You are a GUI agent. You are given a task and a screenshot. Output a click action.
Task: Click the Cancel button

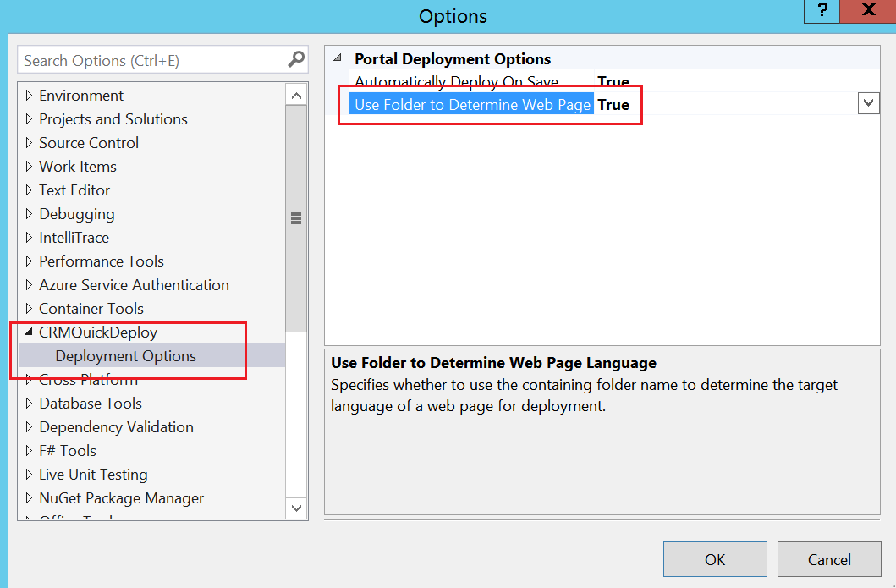pos(828,559)
